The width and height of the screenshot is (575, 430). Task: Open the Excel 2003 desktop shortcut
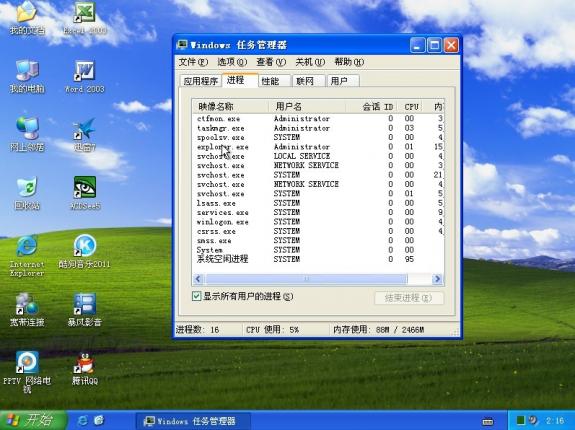coord(85,18)
